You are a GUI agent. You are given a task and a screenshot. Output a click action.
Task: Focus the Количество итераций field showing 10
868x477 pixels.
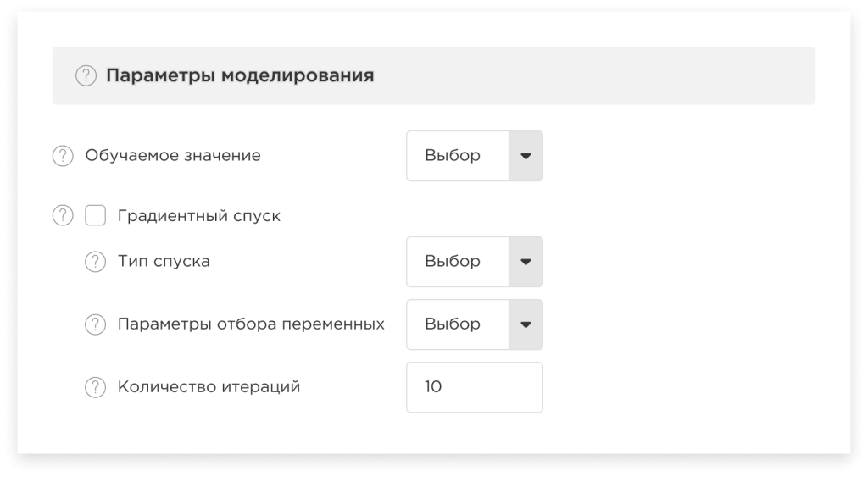point(475,387)
